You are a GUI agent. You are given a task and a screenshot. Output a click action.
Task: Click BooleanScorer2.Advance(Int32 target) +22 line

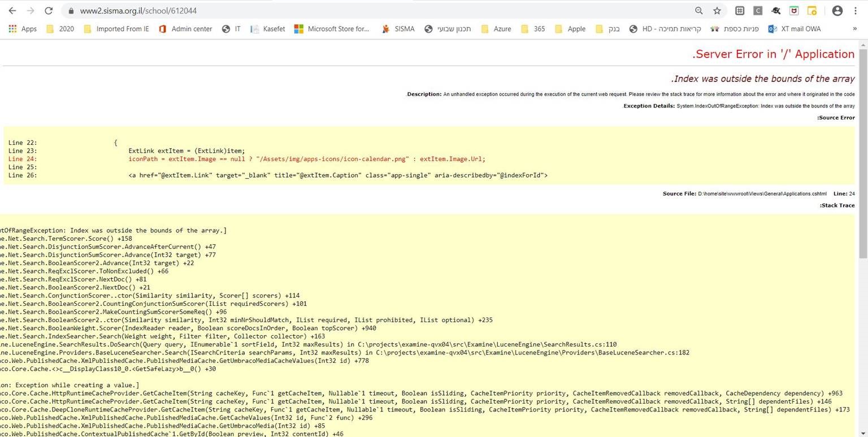pyautogui.click(x=97, y=263)
